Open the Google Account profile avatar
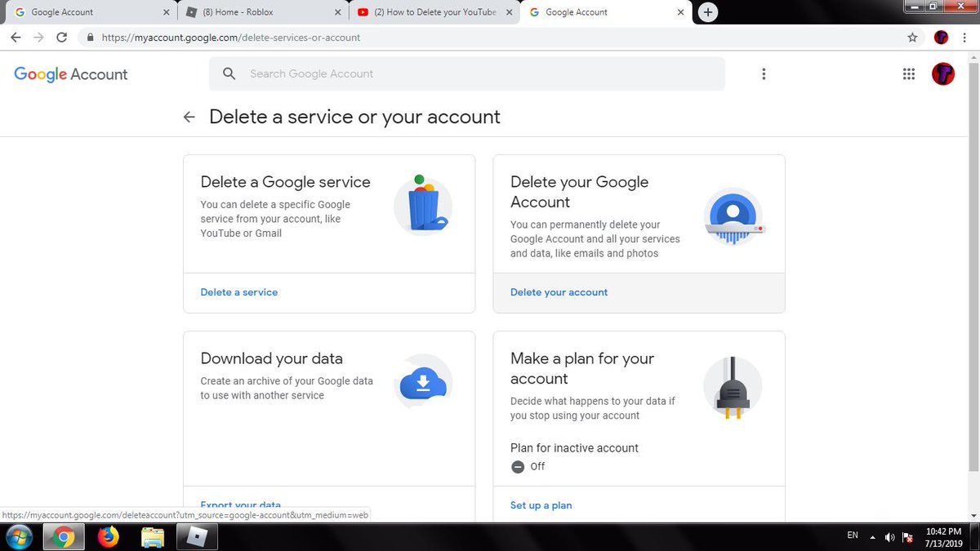The width and height of the screenshot is (980, 551). tap(943, 74)
